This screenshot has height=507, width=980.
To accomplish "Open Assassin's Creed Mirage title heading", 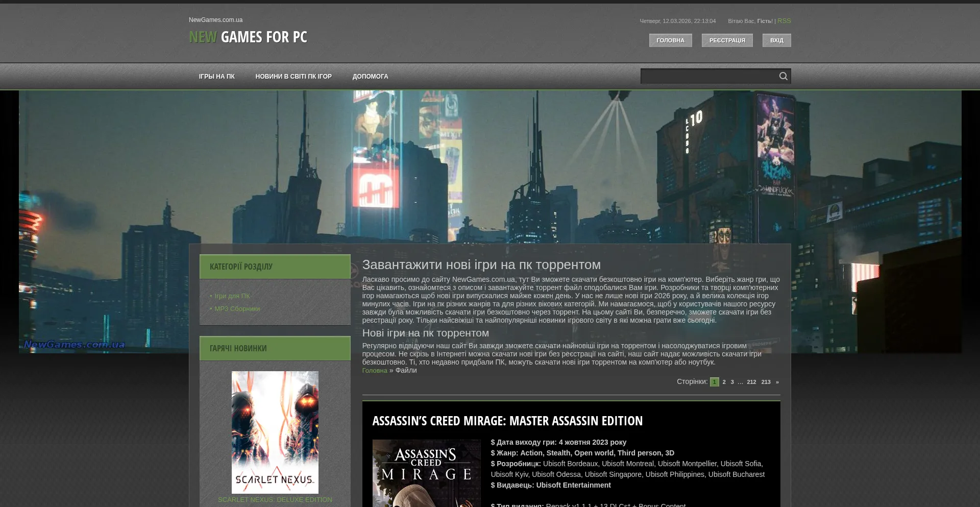I will (x=507, y=421).
